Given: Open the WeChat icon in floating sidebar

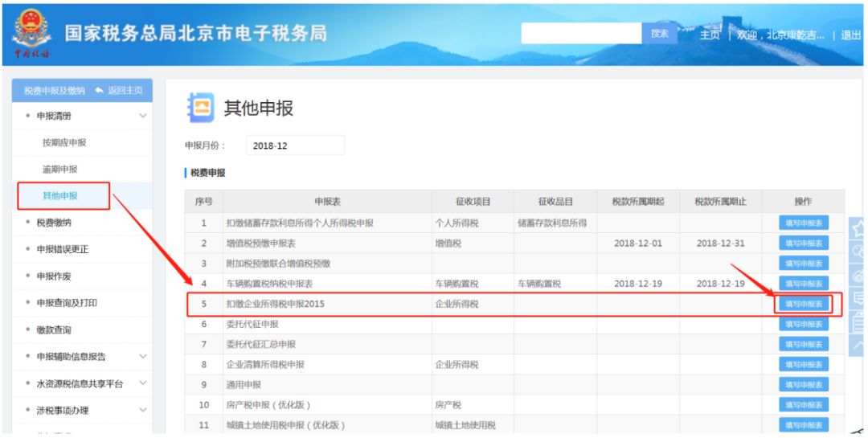Looking at the screenshot, I should pos(858,252).
